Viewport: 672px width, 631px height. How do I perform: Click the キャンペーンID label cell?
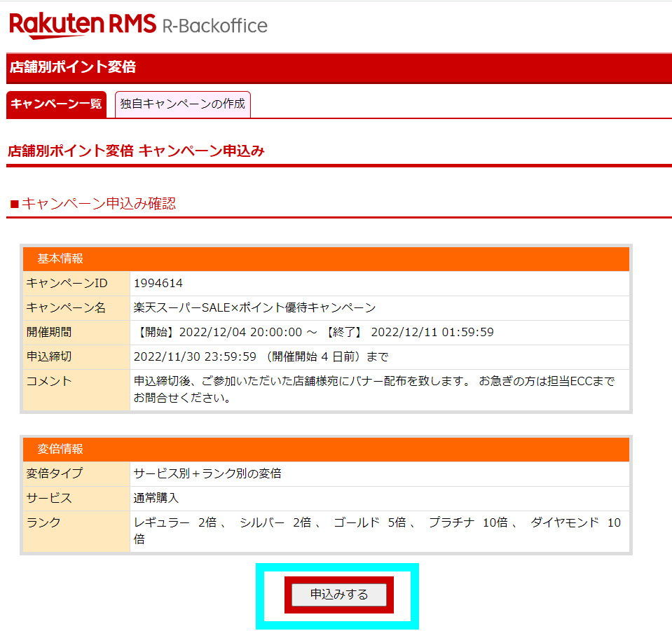[x=76, y=283]
